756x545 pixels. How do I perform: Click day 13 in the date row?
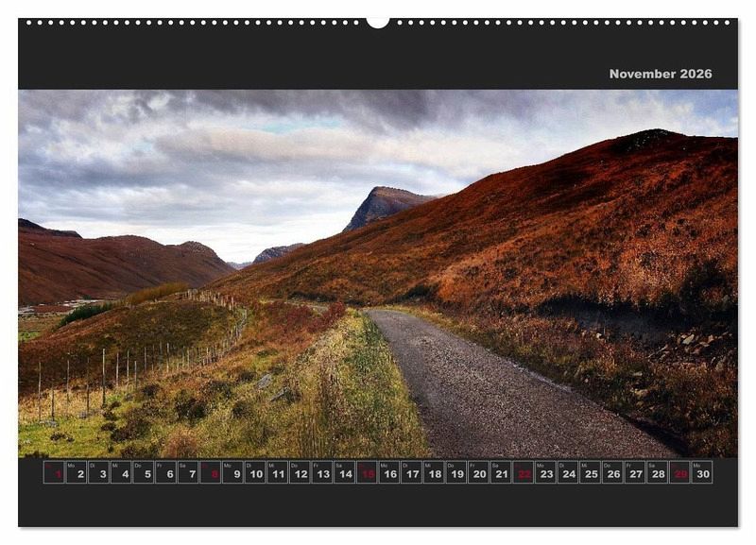click(x=321, y=472)
